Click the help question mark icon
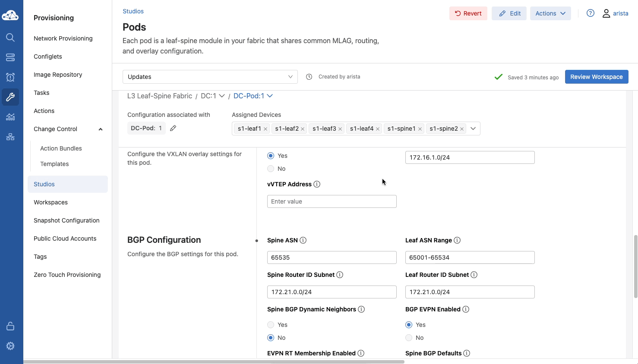 (591, 13)
